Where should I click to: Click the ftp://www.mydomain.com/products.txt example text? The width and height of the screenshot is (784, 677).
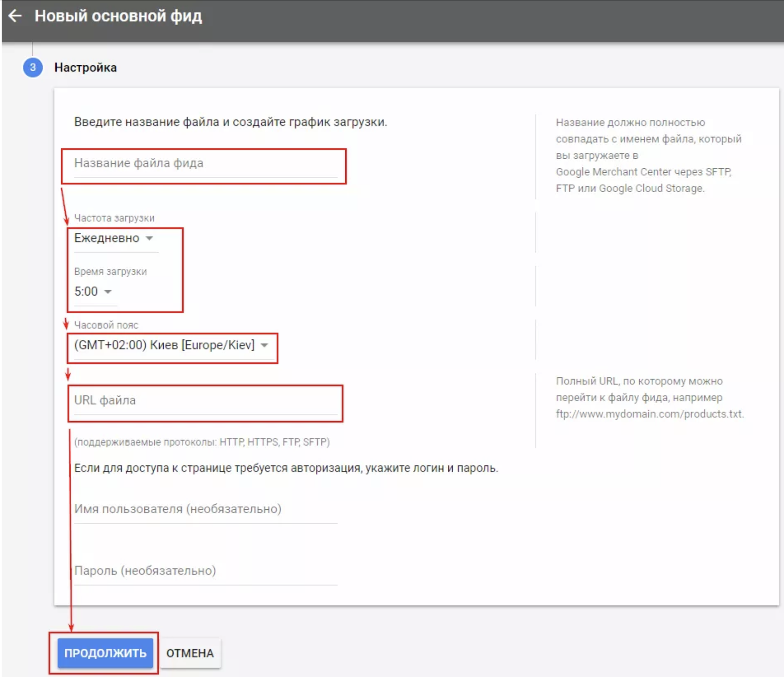click(649, 414)
